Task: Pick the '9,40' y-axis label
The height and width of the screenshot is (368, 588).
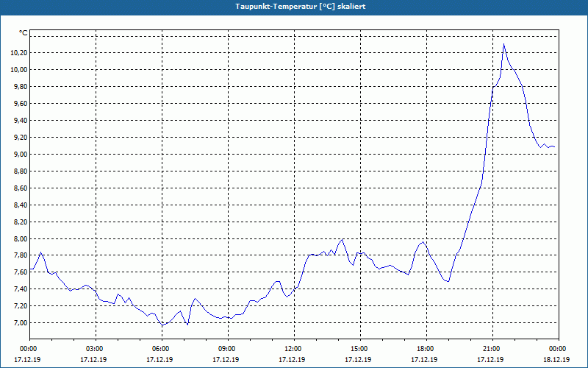Action: pyautogui.click(x=21, y=120)
